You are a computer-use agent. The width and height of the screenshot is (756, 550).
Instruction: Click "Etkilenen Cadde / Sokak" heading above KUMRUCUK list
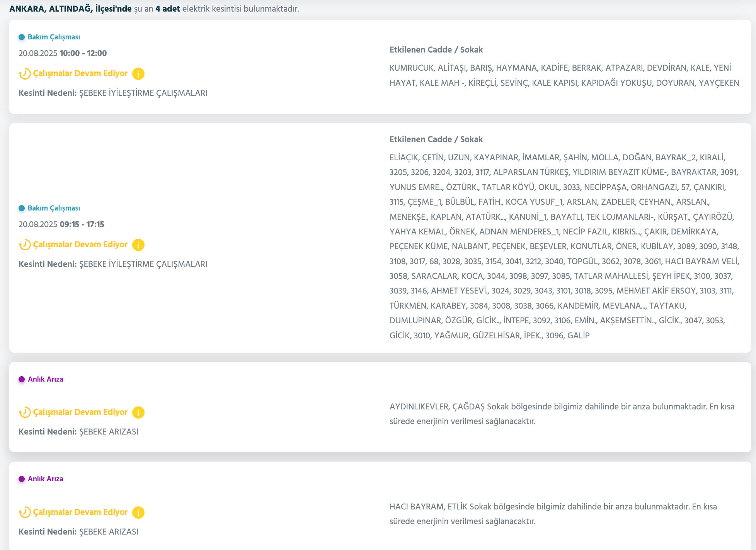[436, 50]
